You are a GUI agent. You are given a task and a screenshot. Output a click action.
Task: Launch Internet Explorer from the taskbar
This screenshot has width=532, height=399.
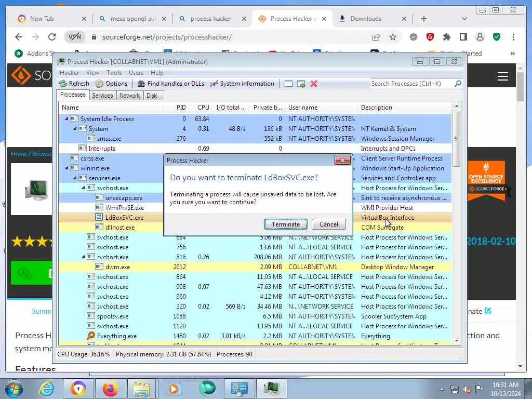tap(46, 389)
